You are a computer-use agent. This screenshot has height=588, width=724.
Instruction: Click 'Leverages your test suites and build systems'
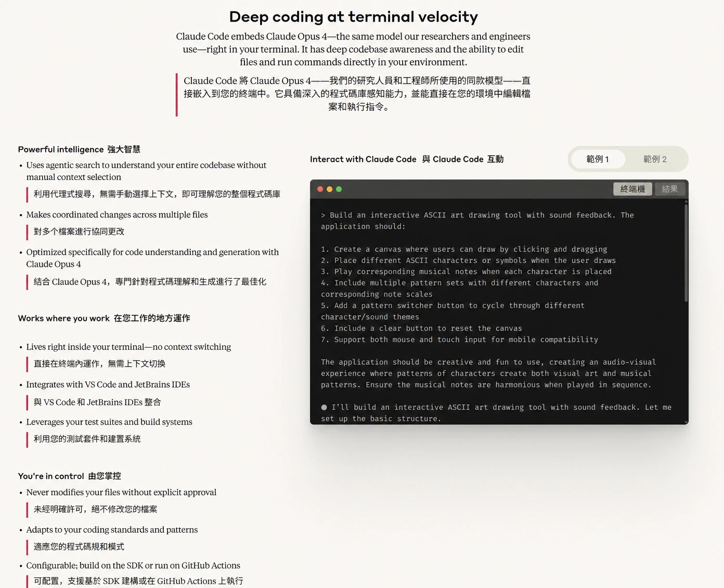tap(109, 422)
